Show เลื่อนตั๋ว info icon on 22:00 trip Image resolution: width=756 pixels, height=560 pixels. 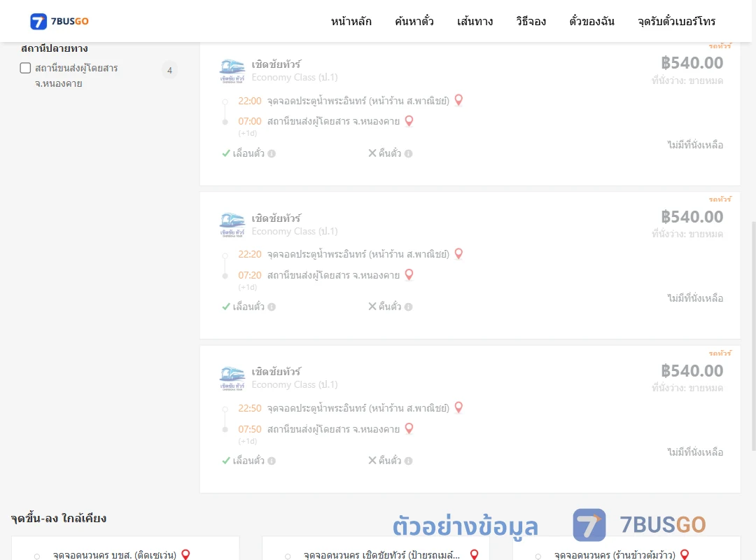[272, 153]
